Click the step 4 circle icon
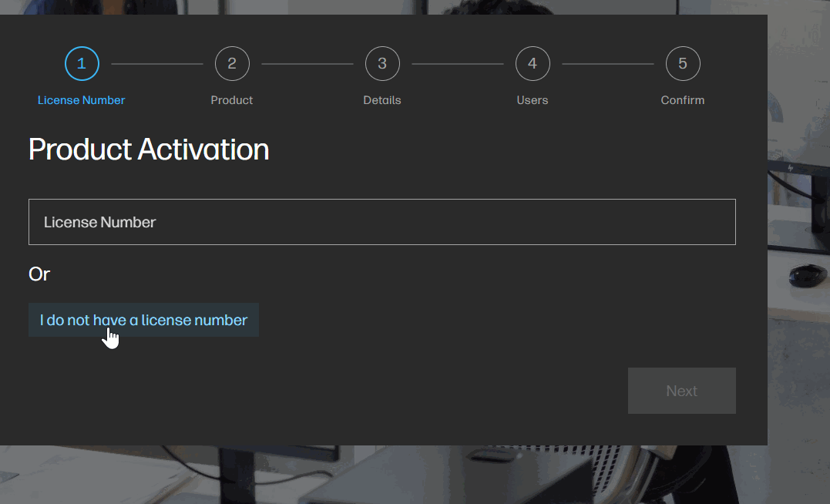830x504 pixels. (533, 64)
